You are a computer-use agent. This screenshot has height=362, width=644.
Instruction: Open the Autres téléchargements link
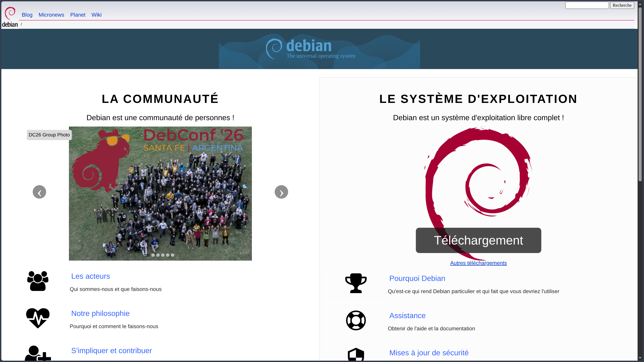478,263
